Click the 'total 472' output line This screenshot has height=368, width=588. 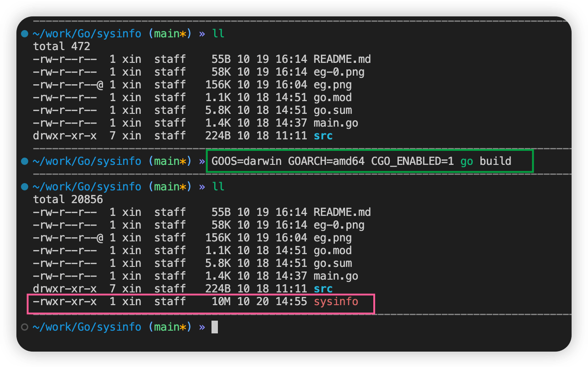[x=62, y=46]
